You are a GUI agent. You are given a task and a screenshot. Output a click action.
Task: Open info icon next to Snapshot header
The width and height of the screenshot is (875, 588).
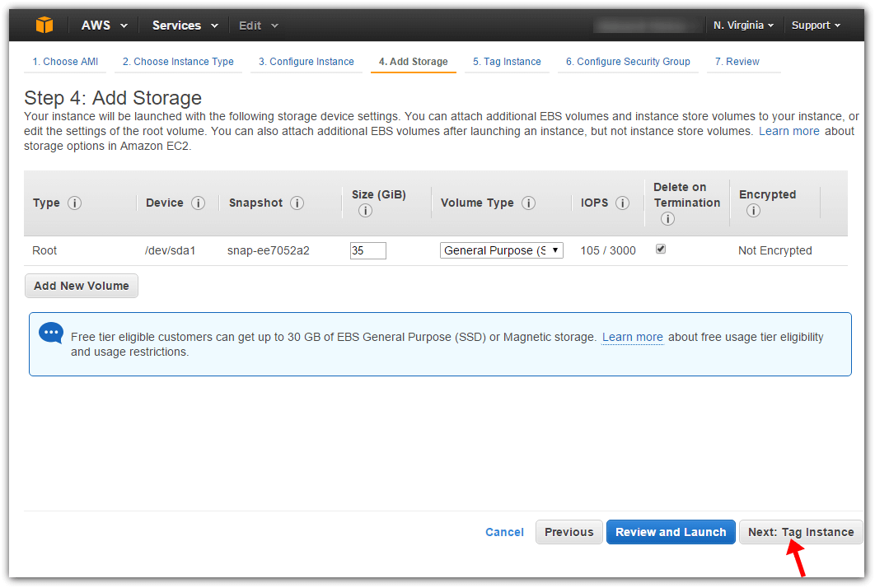pyautogui.click(x=297, y=203)
